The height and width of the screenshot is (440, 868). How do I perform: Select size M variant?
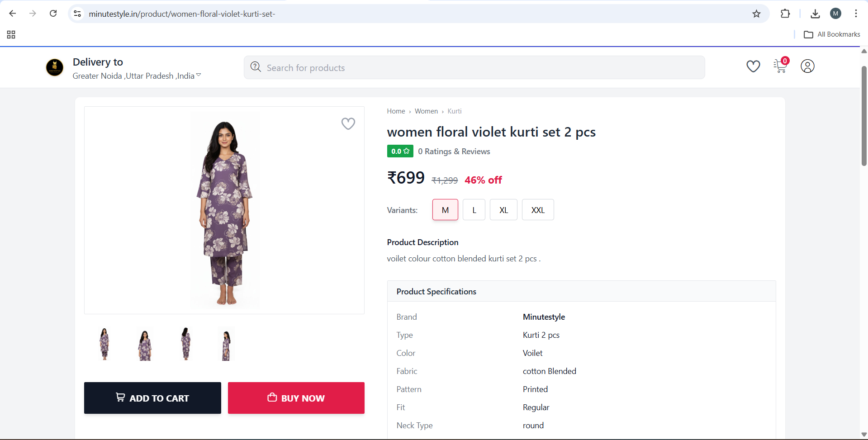pos(445,210)
